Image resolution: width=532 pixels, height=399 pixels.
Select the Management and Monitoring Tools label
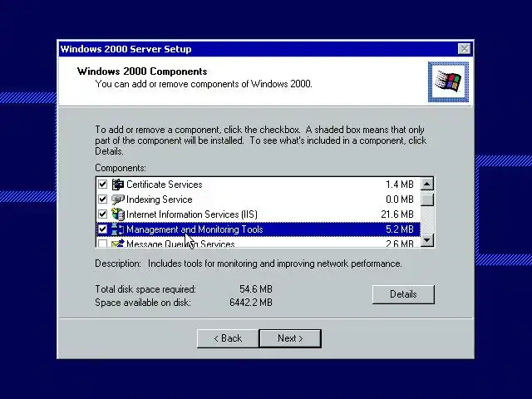pos(195,229)
